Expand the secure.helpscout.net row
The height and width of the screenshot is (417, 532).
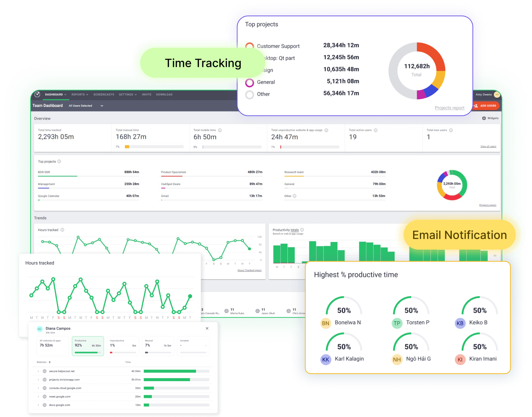click(38, 371)
